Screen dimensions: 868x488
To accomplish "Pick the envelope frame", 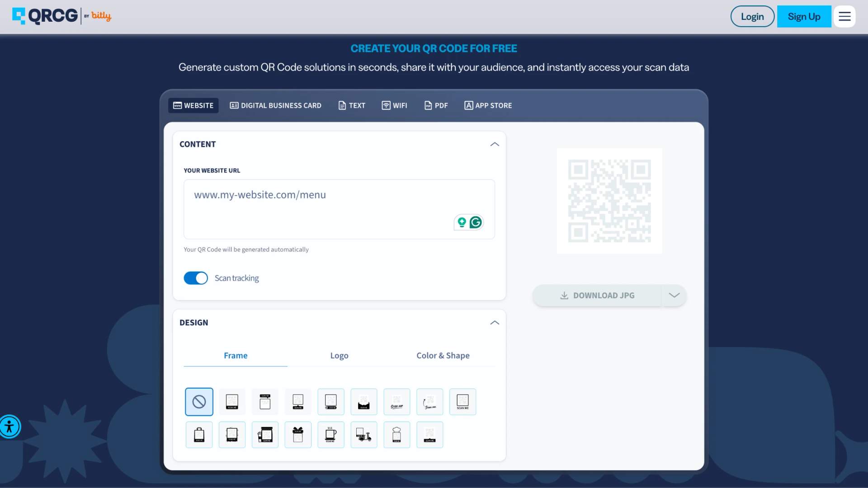I will (x=364, y=402).
